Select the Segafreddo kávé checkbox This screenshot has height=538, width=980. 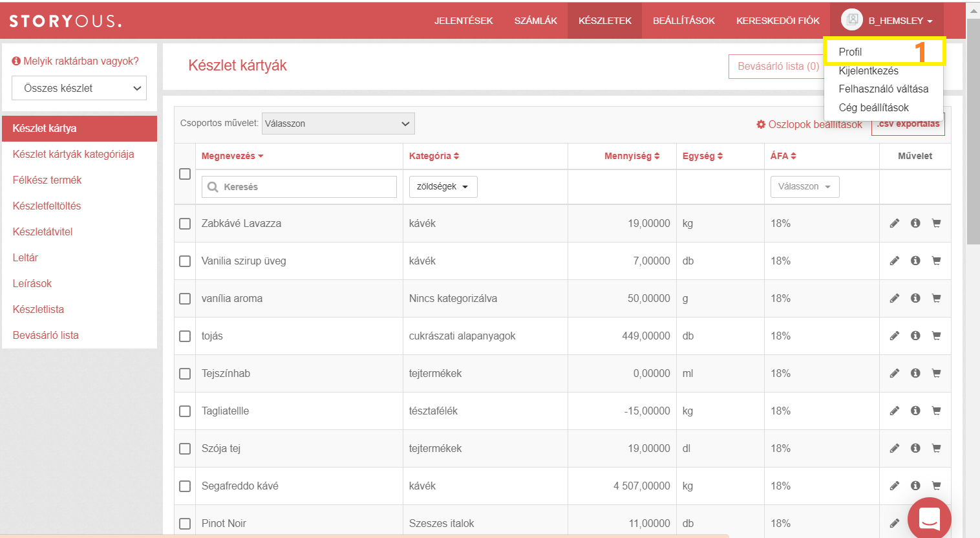click(x=185, y=486)
